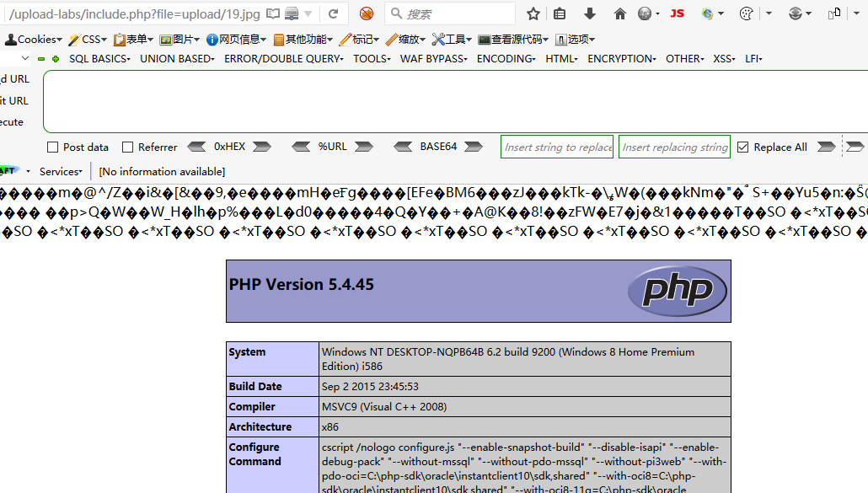
Task: Uncheck the Replace All checkbox
Action: click(x=742, y=147)
